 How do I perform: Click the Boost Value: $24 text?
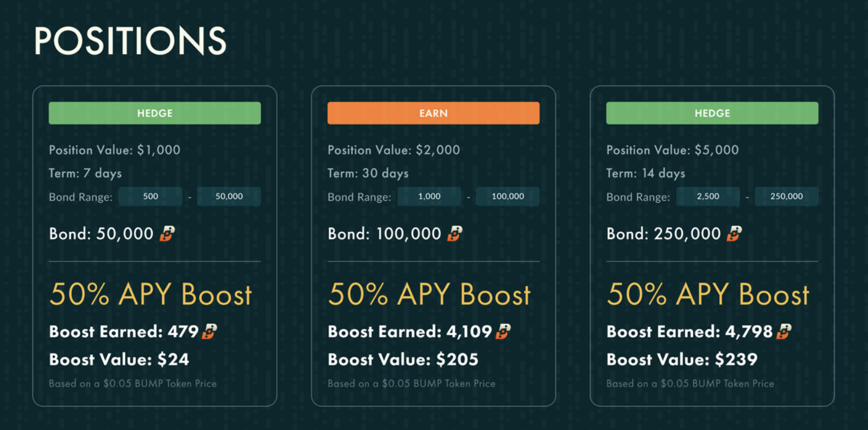coord(119,359)
